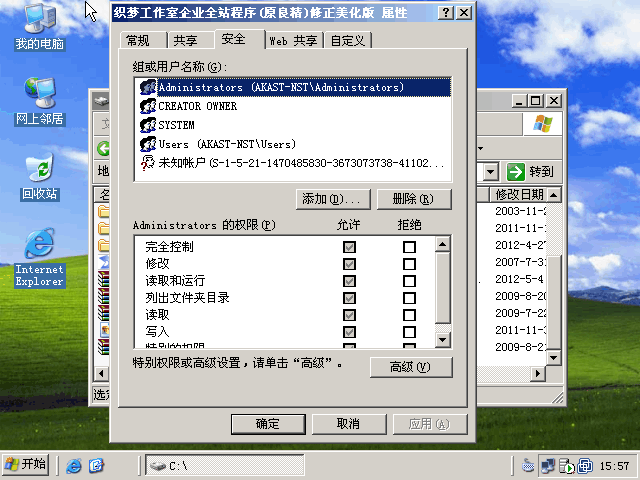Check the deny box for 修改
The width and height of the screenshot is (640, 480).
[409, 264]
